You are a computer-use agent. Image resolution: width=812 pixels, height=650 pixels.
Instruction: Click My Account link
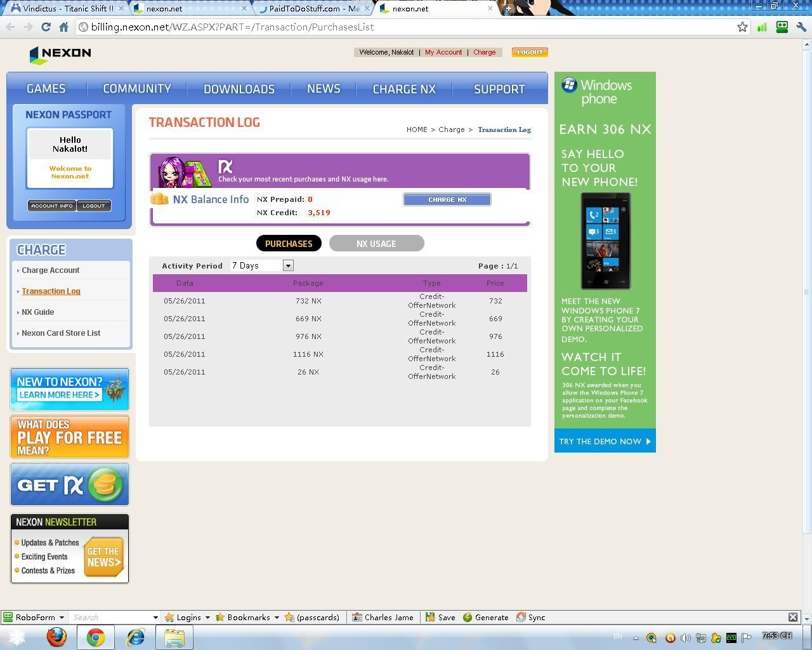click(x=443, y=52)
